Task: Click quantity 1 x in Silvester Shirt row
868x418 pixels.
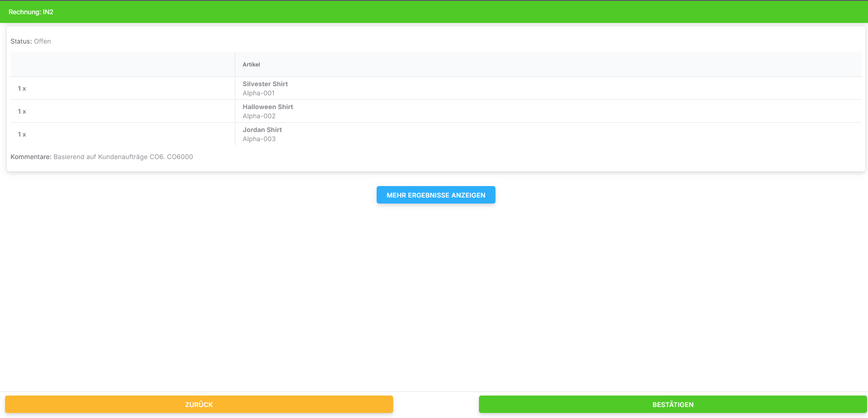Action: [x=22, y=88]
